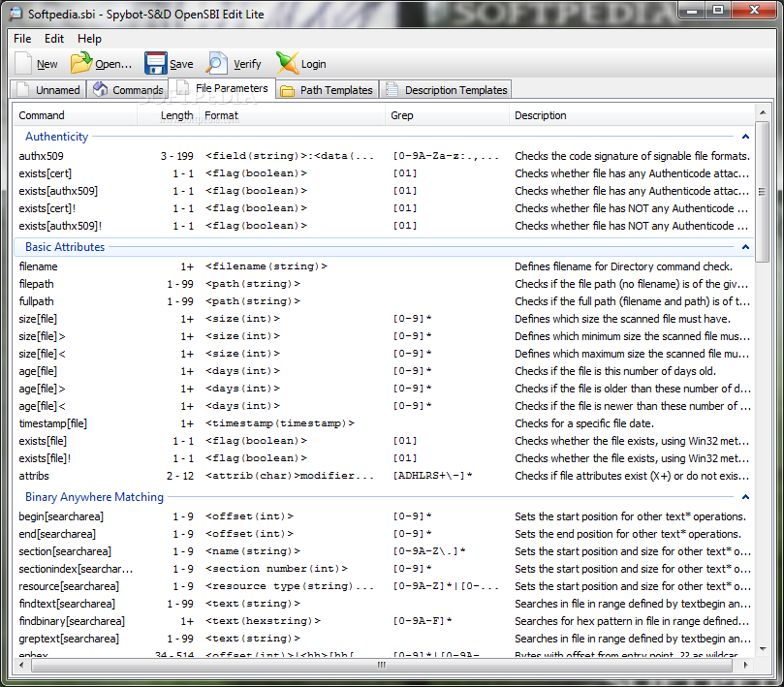Click the Unnamed tab page icon
Viewport: 784px width, 687px height.
22,89
